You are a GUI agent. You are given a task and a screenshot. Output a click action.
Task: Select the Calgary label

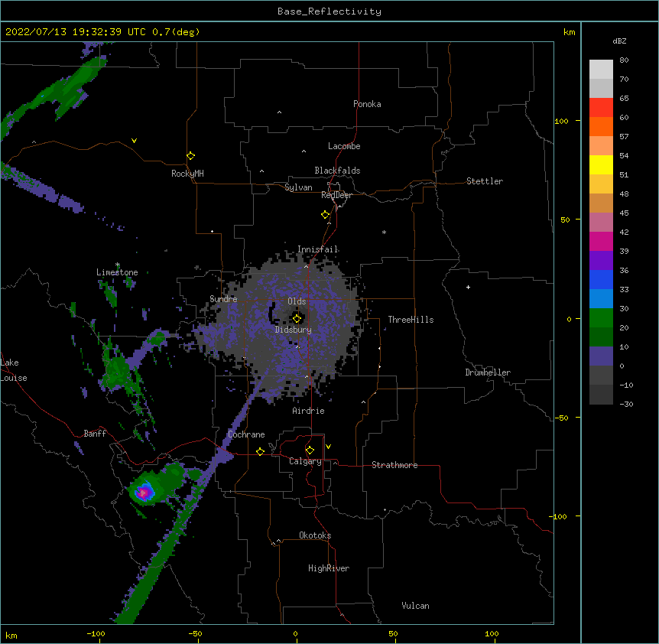pyautogui.click(x=305, y=461)
